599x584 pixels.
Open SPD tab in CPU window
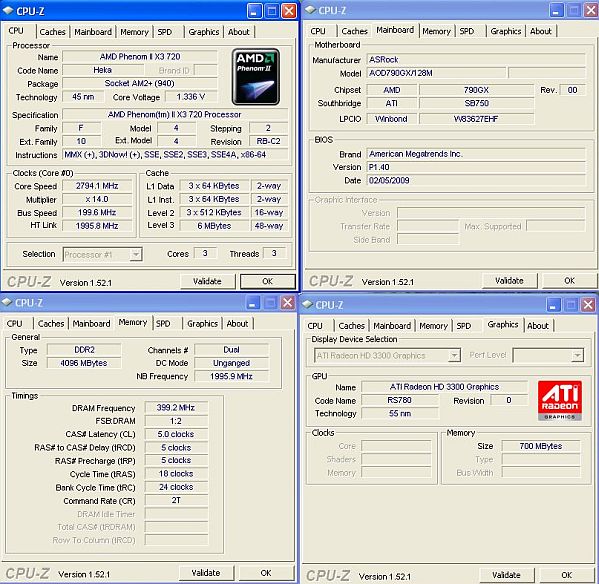[x=165, y=32]
